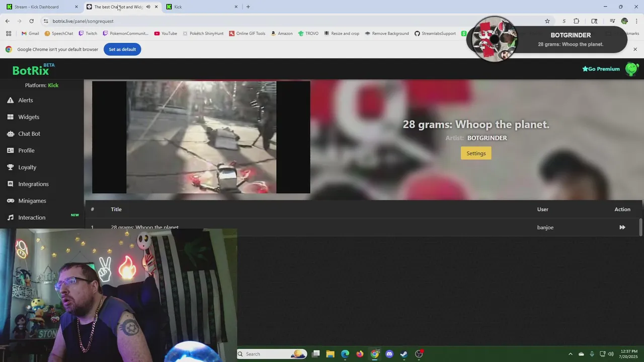Image resolution: width=644 pixels, height=362 pixels.
Task: Click the BotRix BETA logo
Action: (x=34, y=69)
